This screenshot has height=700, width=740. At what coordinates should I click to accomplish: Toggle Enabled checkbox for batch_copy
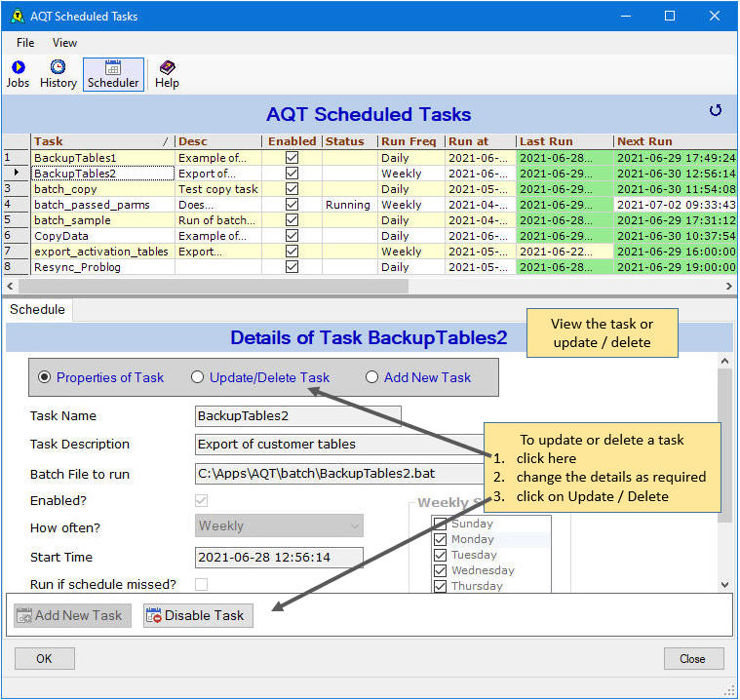292,189
